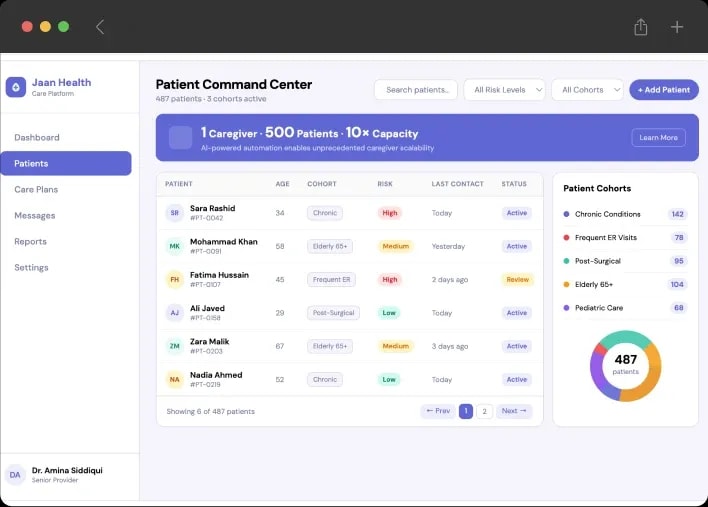
Task: Click the Fatima Hussain patient name
Action: [219, 275]
